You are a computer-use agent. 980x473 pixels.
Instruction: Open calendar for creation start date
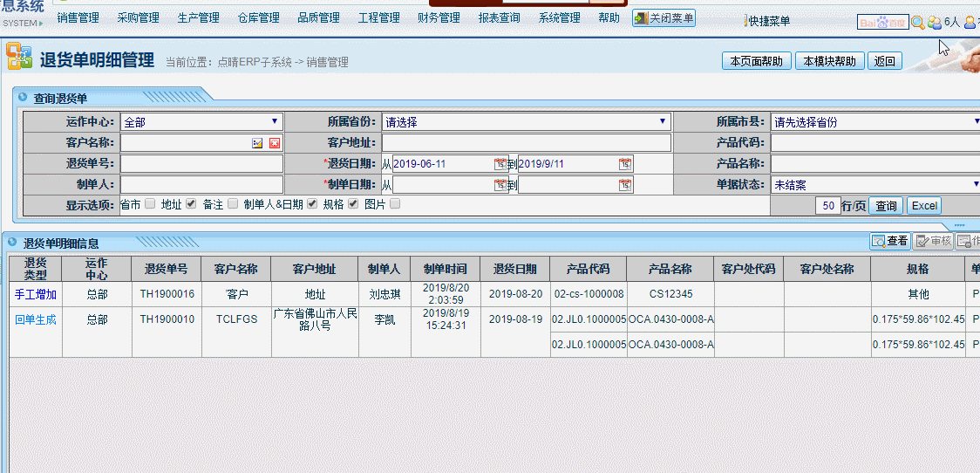point(500,185)
